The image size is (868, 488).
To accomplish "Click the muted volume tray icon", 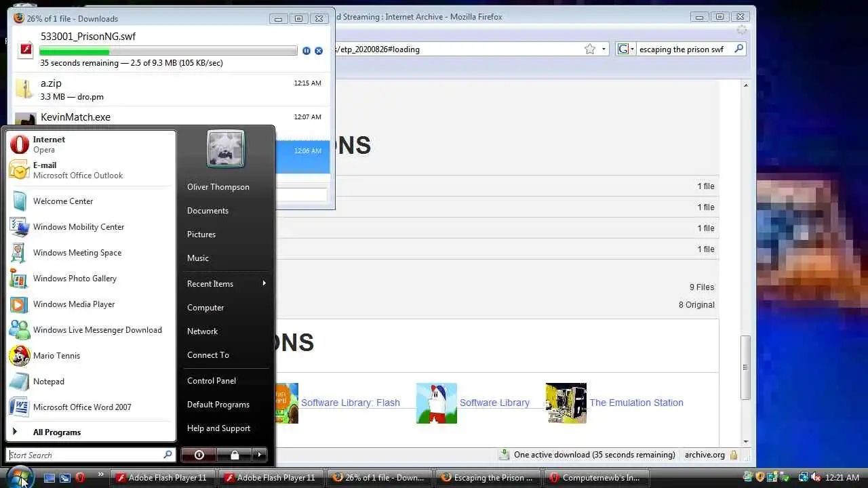I will [816, 477].
